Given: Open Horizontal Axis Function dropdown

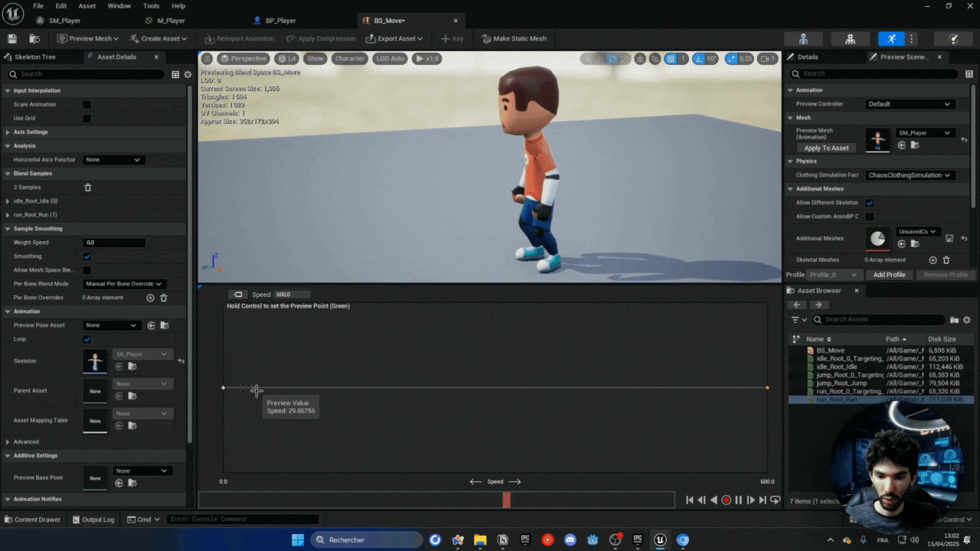Looking at the screenshot, I should [113, 160].
